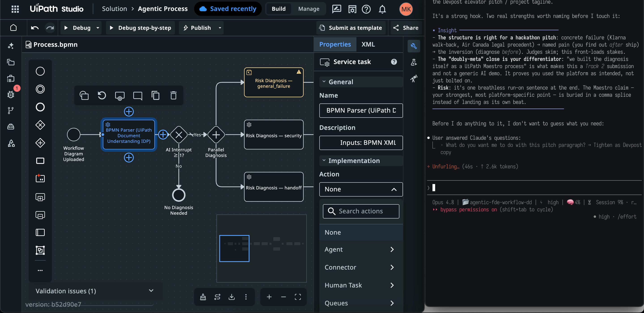644x313 pixels.
Task: Open the Autopilot sparkle icon in sidebar
Action: point(11,46)
